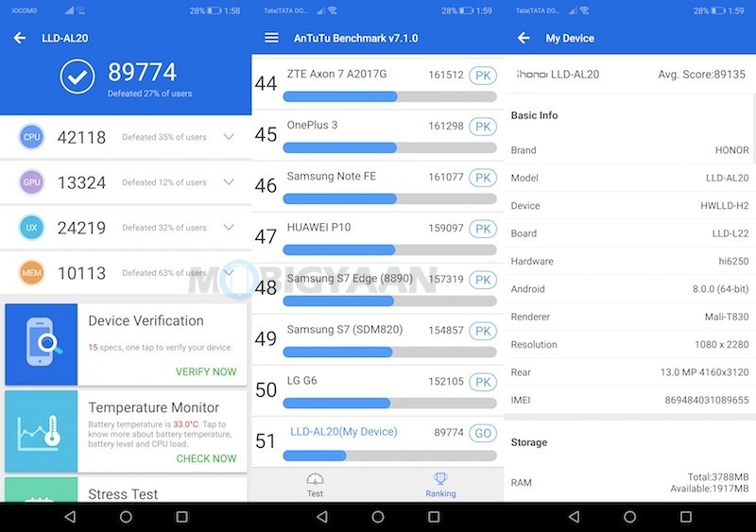Tap battery icon in score screen status bar

click(215, 10)
